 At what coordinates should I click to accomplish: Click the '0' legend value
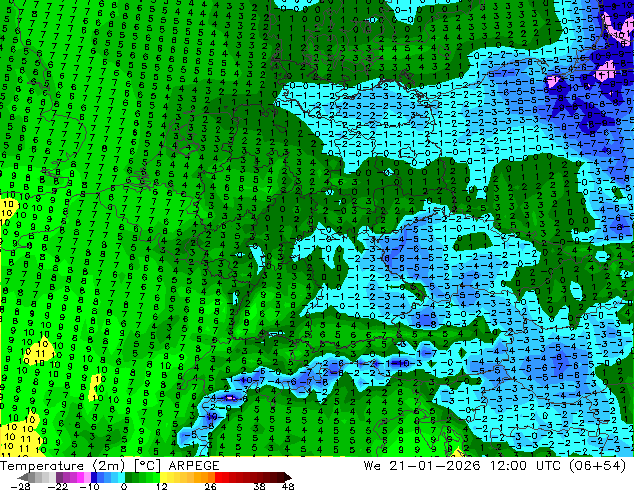pos(124,486)
